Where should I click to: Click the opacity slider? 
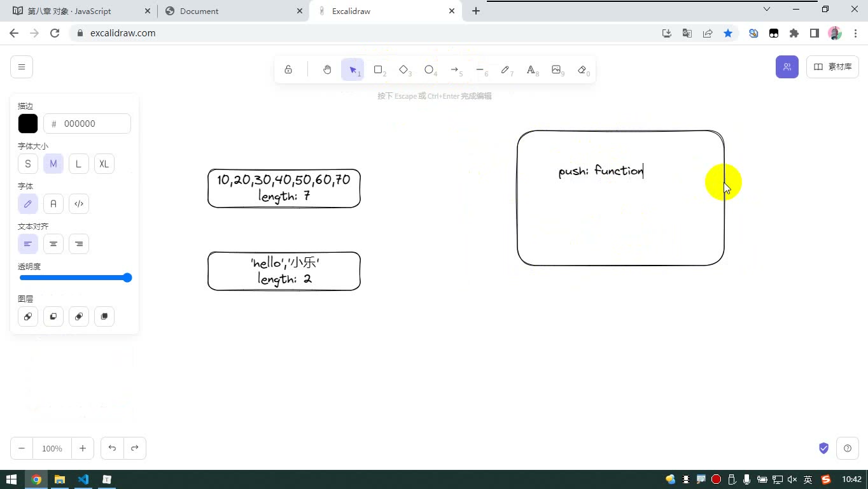(x=75, y=278)
